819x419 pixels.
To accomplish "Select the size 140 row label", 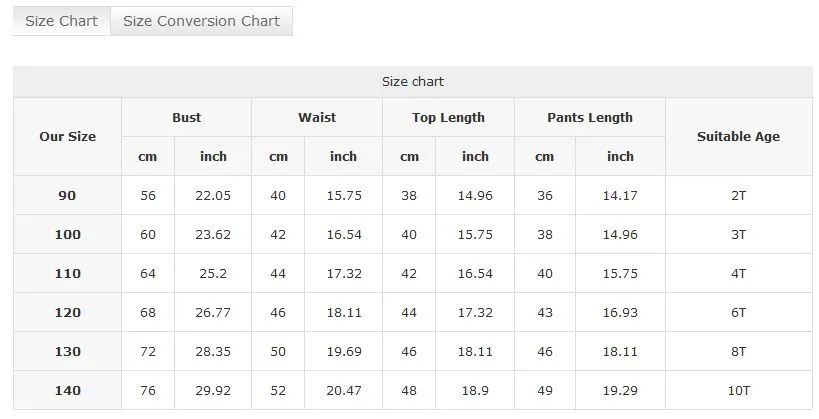I will tap(67, 390).
